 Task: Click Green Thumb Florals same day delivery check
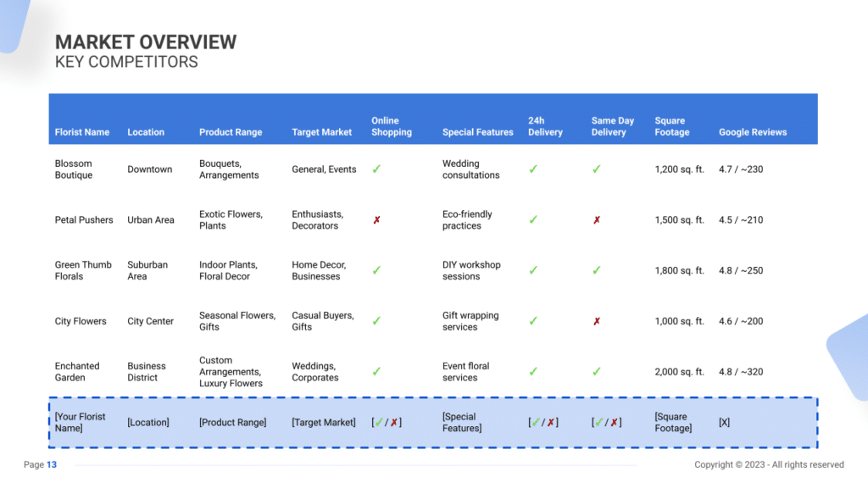click(x=596, y=270)
